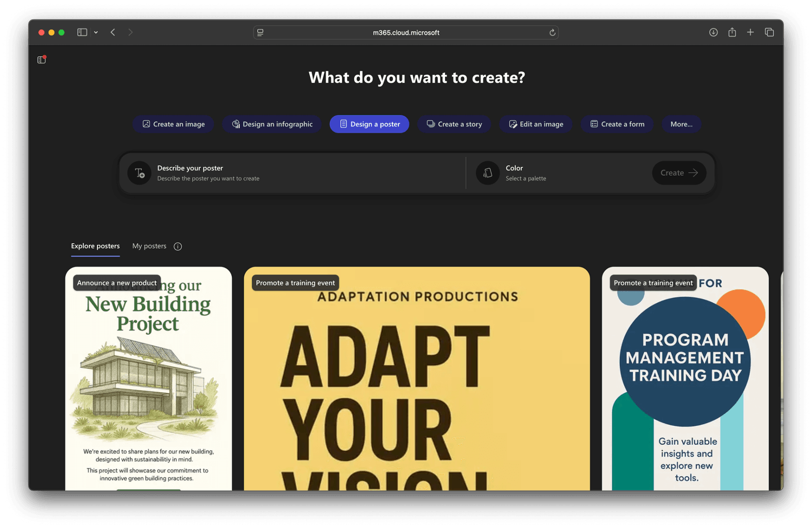Open a new tab with plus icon
This screenshot has height=528, width=812.
750,32
